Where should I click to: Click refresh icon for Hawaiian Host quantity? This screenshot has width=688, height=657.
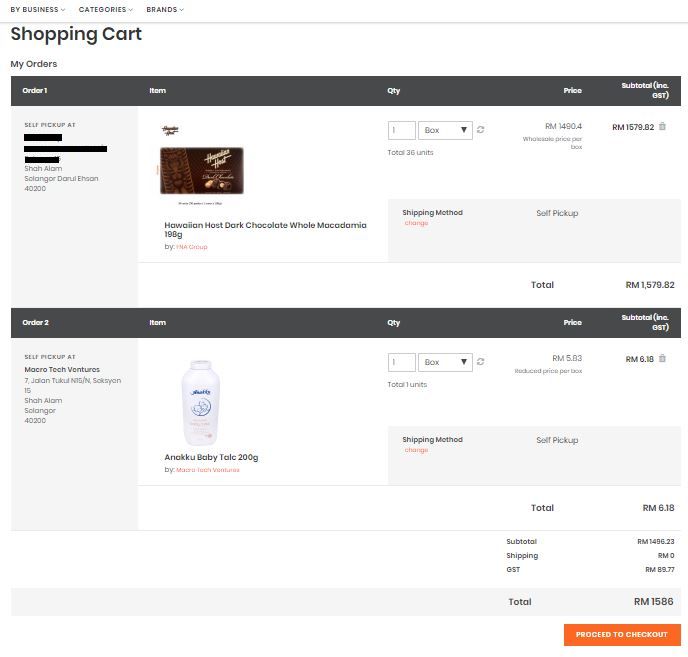click(481, 130)
